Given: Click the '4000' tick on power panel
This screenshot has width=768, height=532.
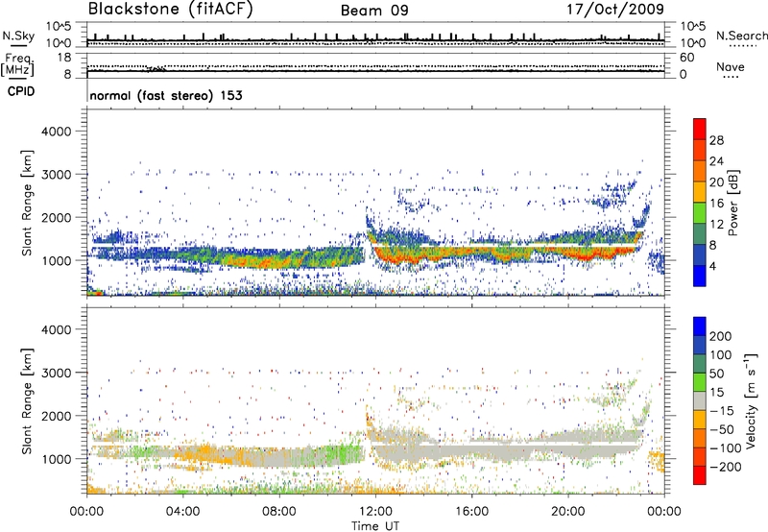Looking at the screenshot, I should 56,132.
